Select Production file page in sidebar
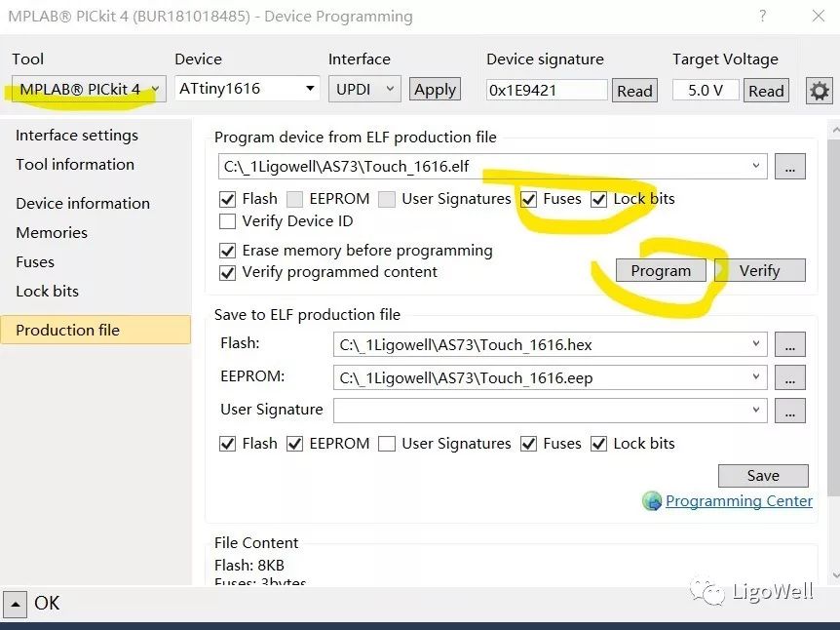 click(95, 330)
